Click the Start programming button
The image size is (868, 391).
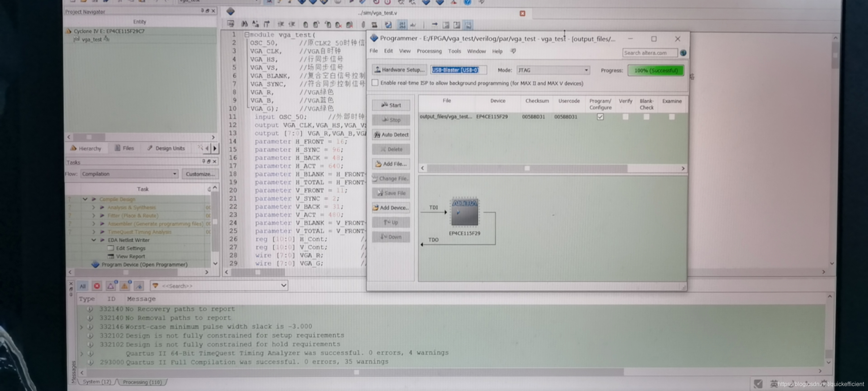point(391,105)
